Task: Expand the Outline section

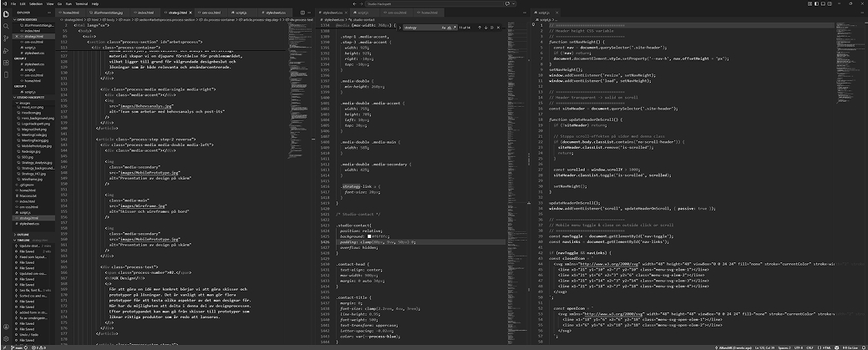Action: coord(33,235)
